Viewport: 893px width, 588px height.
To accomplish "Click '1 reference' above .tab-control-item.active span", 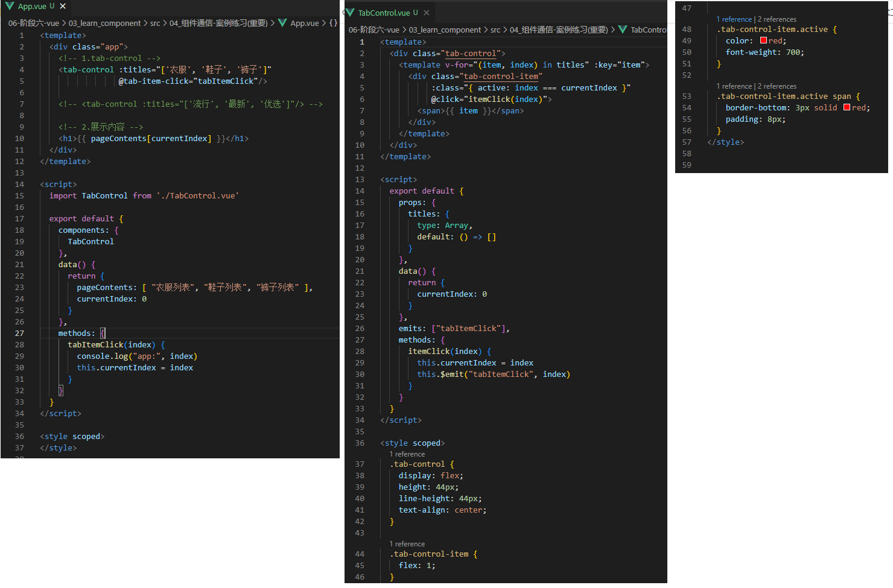I will pos(734,86).
